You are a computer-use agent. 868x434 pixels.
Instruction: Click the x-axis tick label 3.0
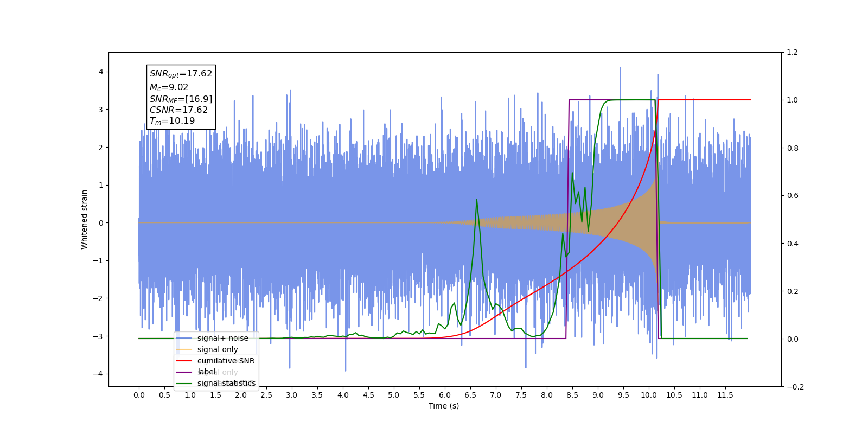coord(292,395)
